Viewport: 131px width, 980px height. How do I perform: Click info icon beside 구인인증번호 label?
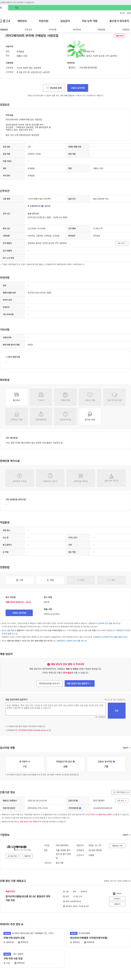(x=80, y=808)
